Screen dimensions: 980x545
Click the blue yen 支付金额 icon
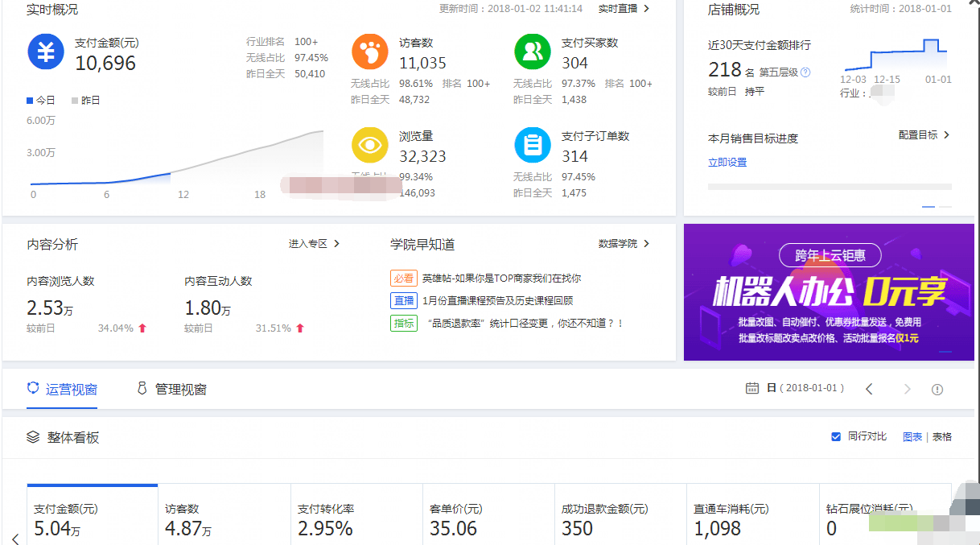point(46,52)
